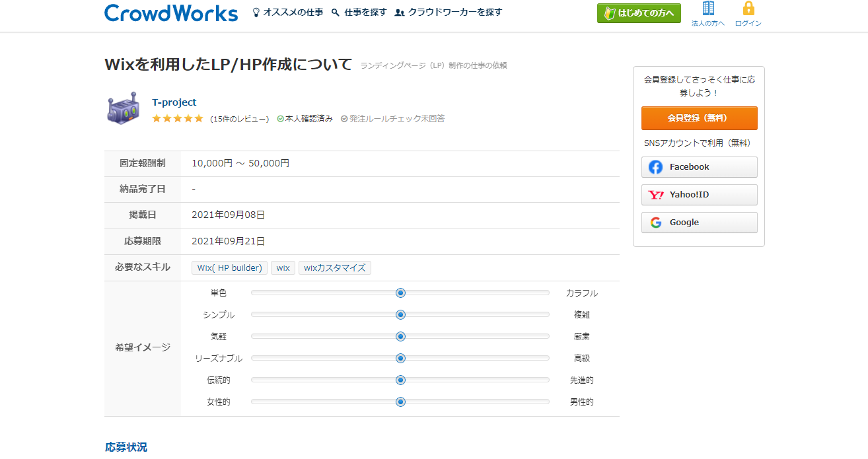The width and height of the screenshot is (868, 459).
Task: Click the カラフル slider end label
Action: (582, 293)
